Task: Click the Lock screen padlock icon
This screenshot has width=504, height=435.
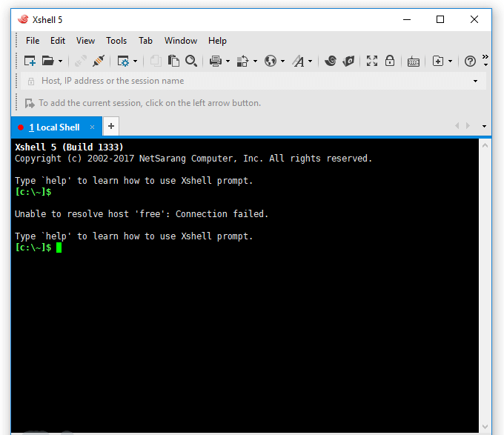Action: (390, 61)
